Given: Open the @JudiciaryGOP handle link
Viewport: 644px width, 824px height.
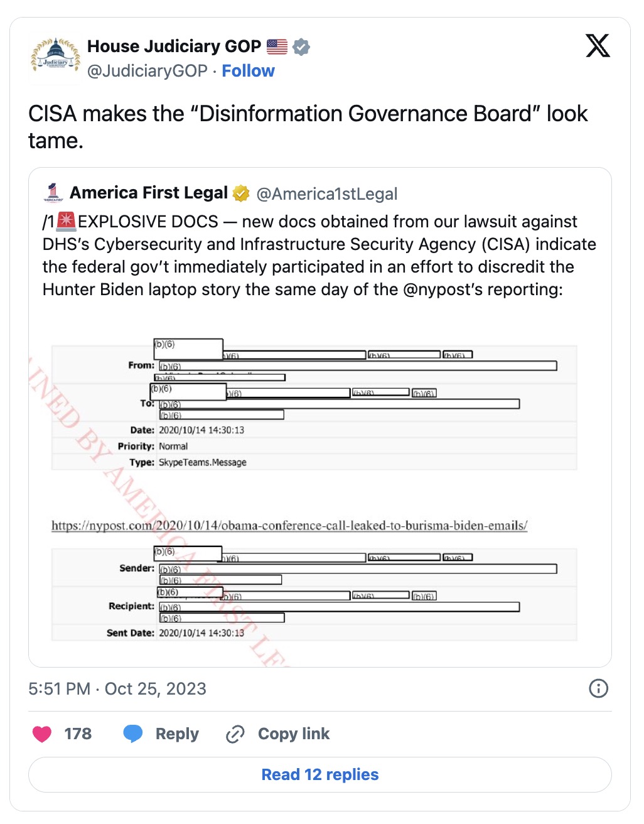Looking at the screenshot, I should coord(148,71).
